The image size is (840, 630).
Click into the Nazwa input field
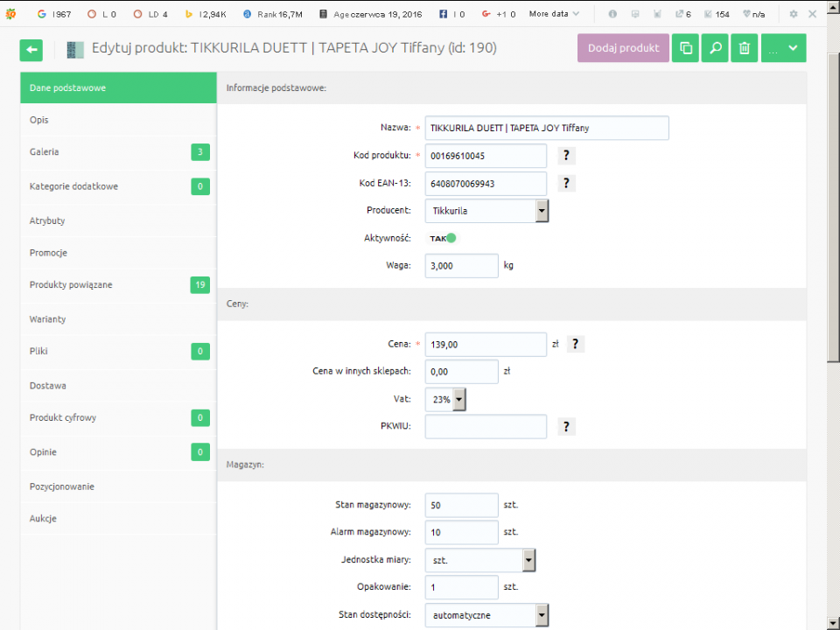[547, 128]
